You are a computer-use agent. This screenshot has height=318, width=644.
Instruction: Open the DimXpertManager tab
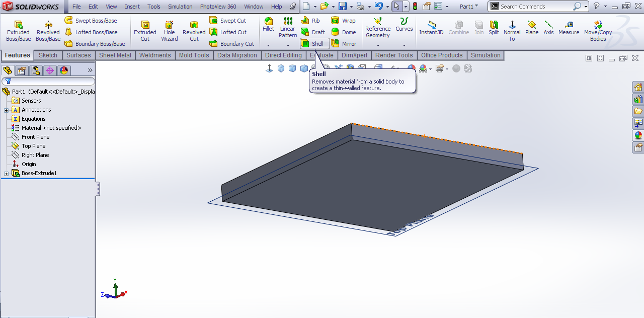point(50,70)
